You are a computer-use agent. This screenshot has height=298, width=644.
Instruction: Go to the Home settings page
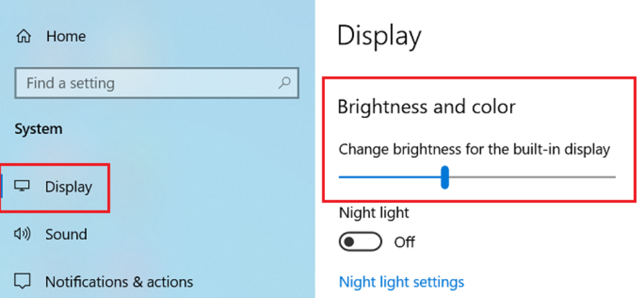click(65, 36)
